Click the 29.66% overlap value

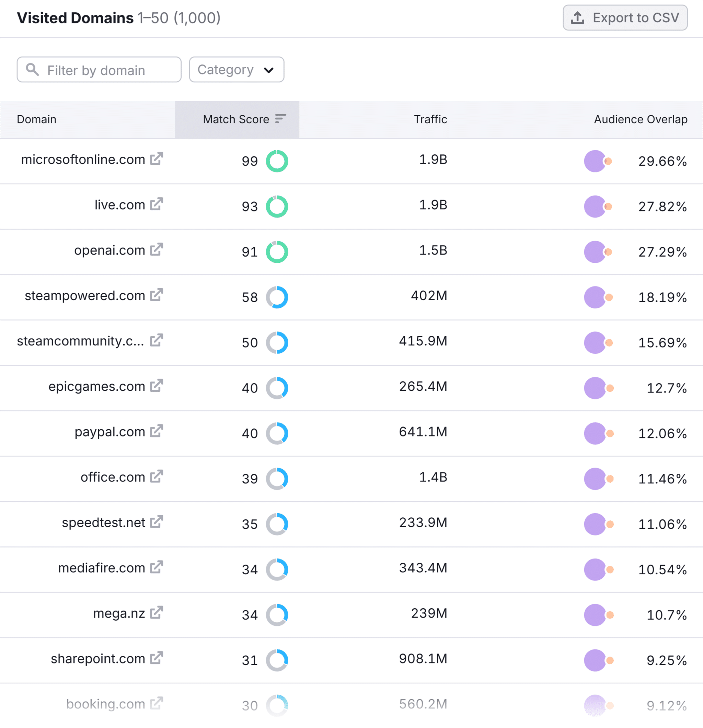point(662,161)
